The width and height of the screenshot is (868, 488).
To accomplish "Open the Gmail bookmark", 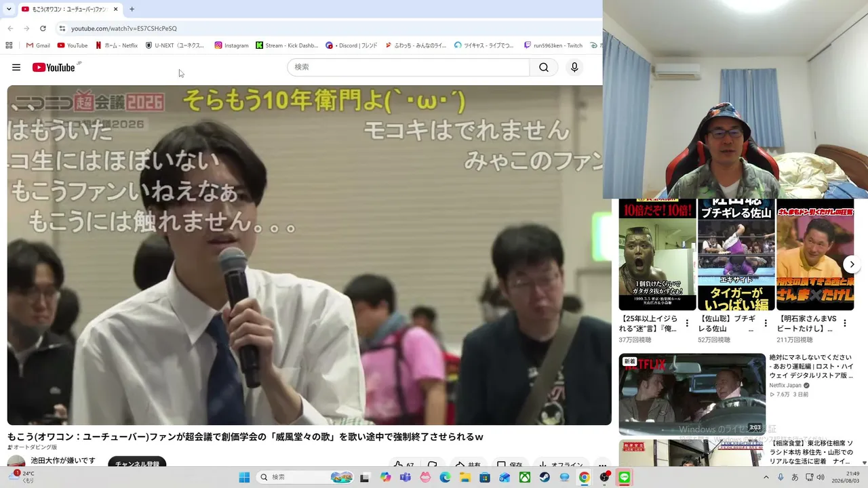I will point(38,45).
